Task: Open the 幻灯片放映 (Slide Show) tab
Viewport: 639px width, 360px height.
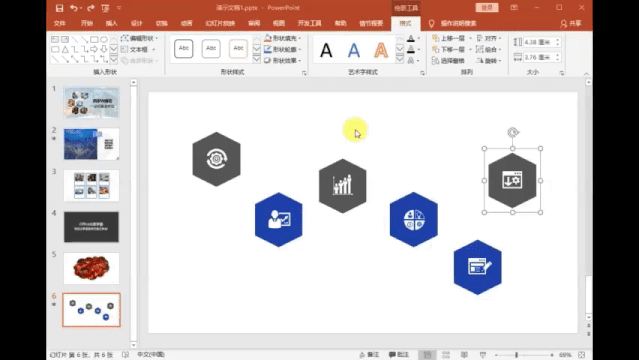Action: (x=220, y=24)
